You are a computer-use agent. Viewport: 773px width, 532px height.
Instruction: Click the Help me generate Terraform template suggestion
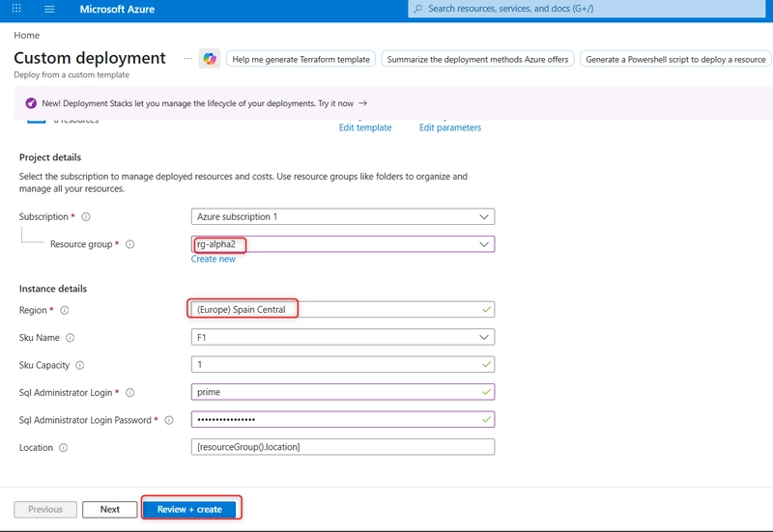click(x=301, y=59)
